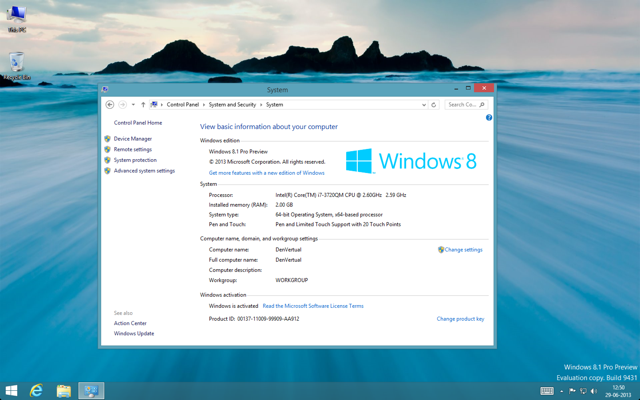Click Get more features with new edition
The image size is (640, 400).
tap(267, 173)
